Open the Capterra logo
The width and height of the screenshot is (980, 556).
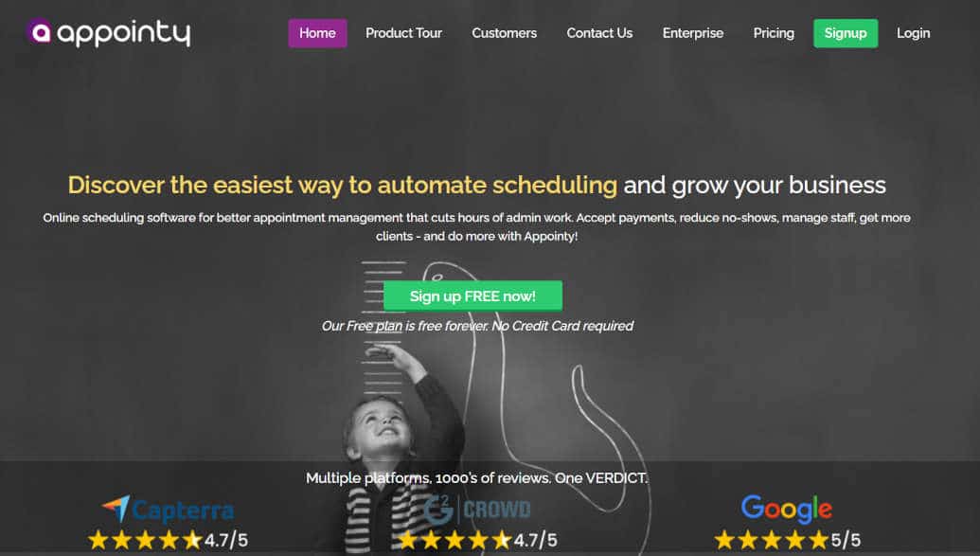pos(169,510)
